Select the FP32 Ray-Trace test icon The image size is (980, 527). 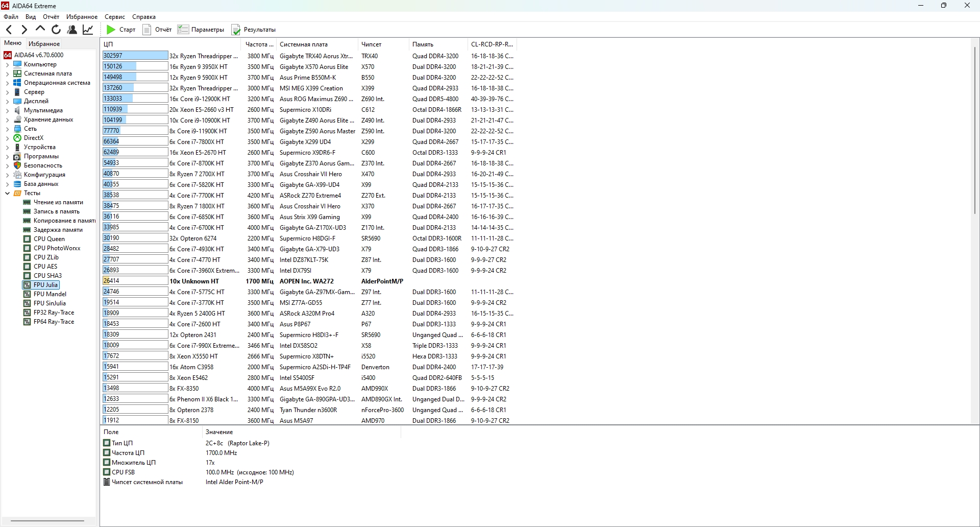27,313
